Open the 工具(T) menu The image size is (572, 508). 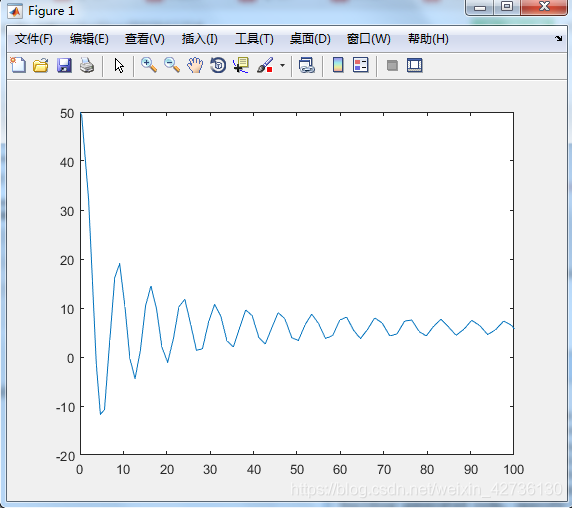tap(254, 39)
